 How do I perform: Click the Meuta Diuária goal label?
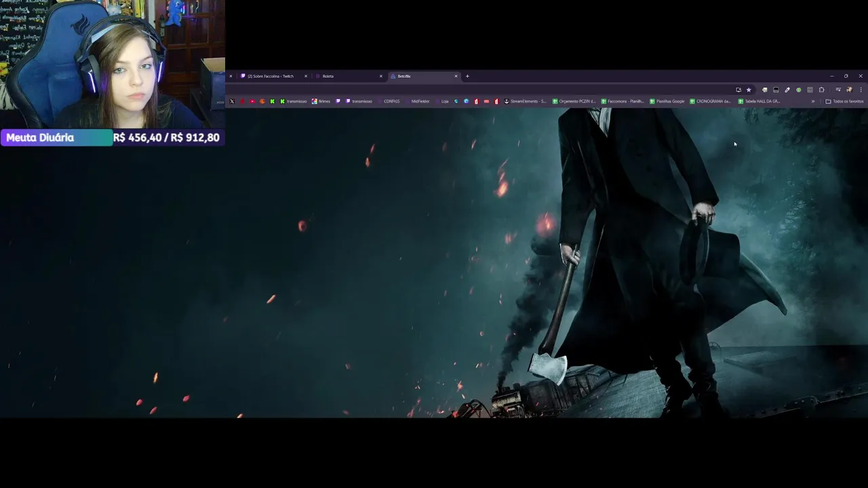pyautogui.click(x=40, y=138)
